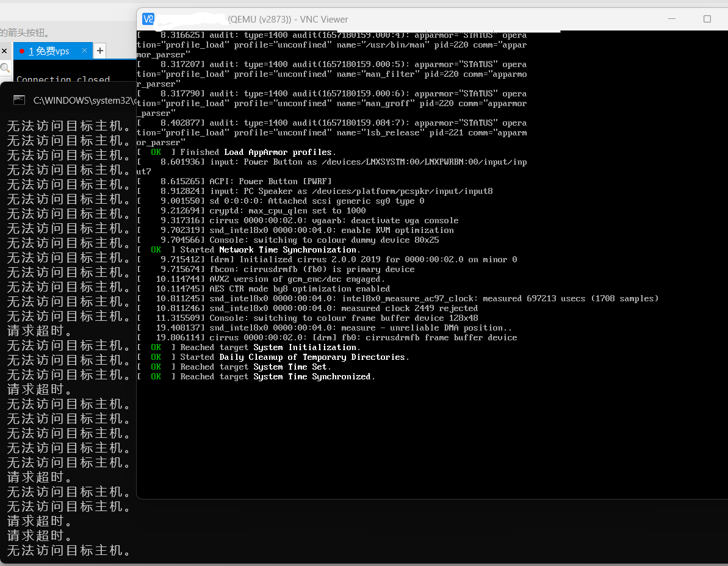Maximize the VNC Viewer window

point(707,19)
